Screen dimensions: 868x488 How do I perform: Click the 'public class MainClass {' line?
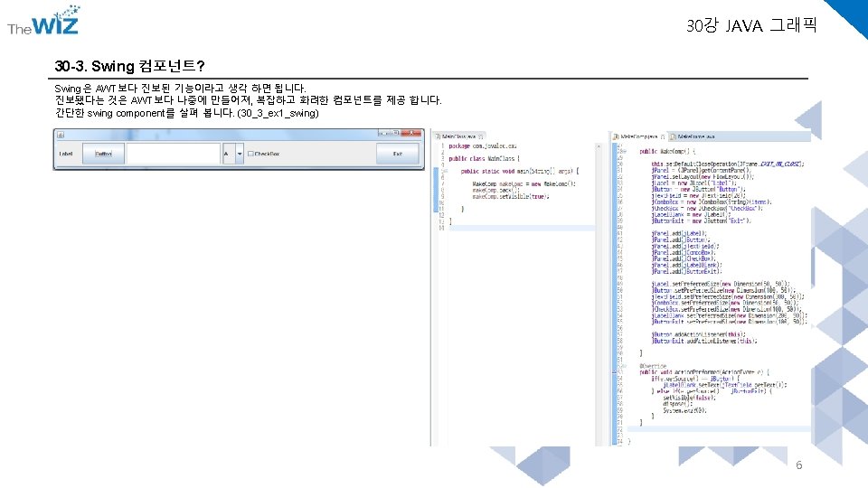tap(484, 158)
